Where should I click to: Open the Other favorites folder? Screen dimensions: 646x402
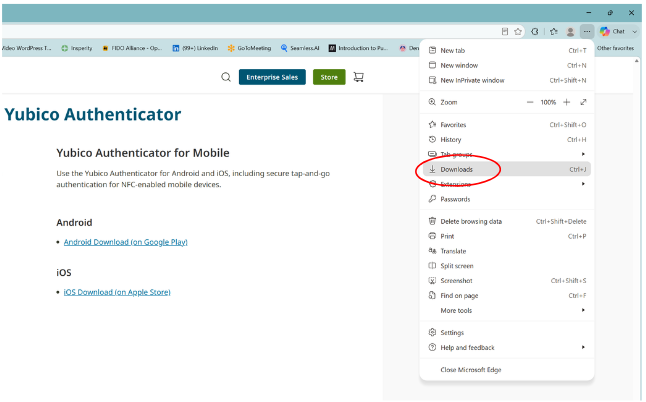point(616,48)
